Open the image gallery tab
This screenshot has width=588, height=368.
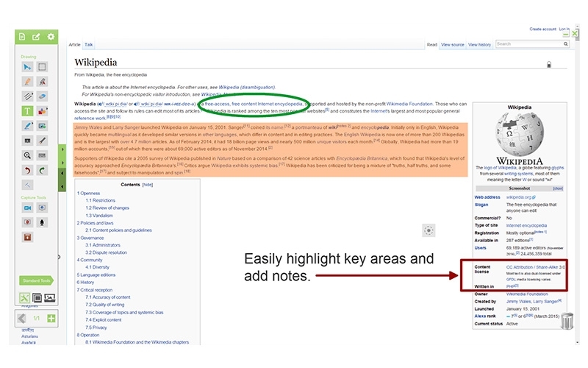pyautogui.click(x=50, y=298)
